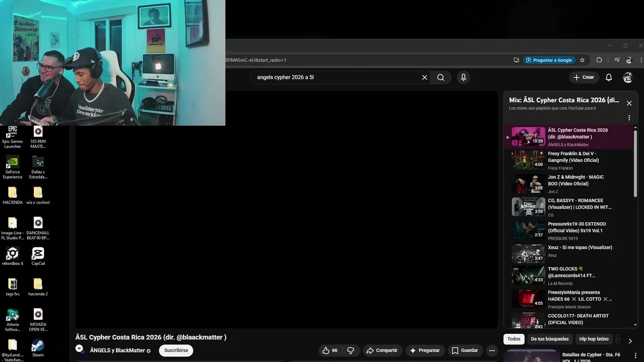The width and height of the screenshot is (644, 362).
Task: Select Dallaz x Estradda desktop file
Action: [38, 168]
